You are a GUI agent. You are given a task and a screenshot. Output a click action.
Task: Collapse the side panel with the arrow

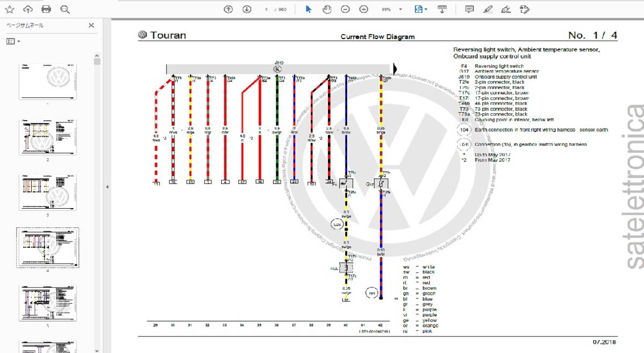coord(106,187)
